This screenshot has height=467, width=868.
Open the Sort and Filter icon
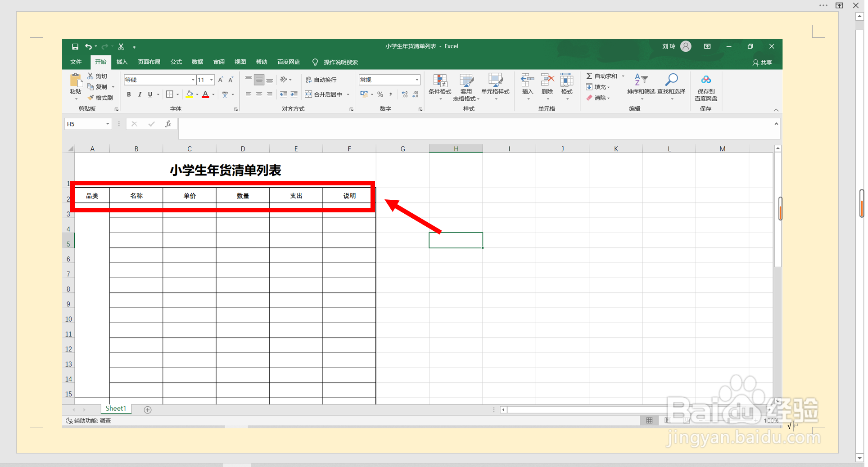pos(641,80)
